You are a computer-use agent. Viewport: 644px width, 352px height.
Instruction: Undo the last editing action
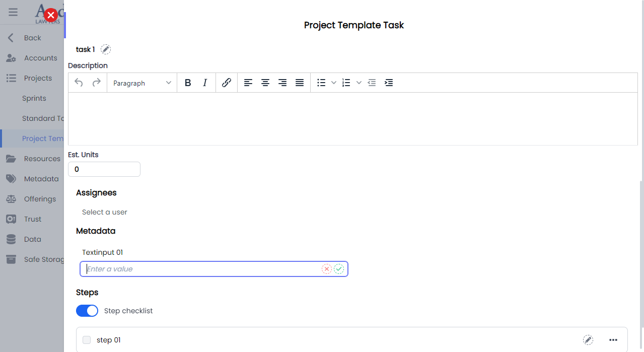[79, 83]
